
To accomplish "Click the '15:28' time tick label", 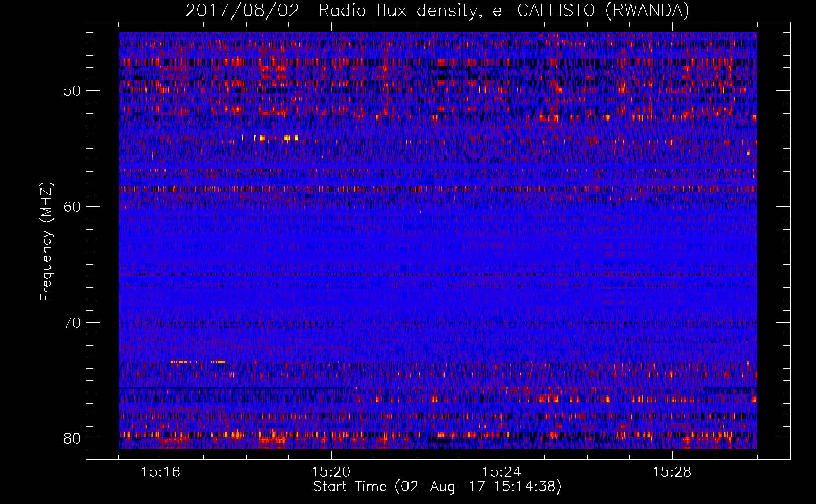I will tap(672, 472).
